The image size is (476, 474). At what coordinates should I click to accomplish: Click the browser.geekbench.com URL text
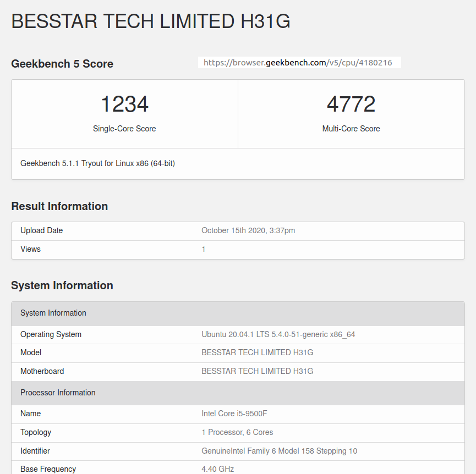[x=298, y=63]
